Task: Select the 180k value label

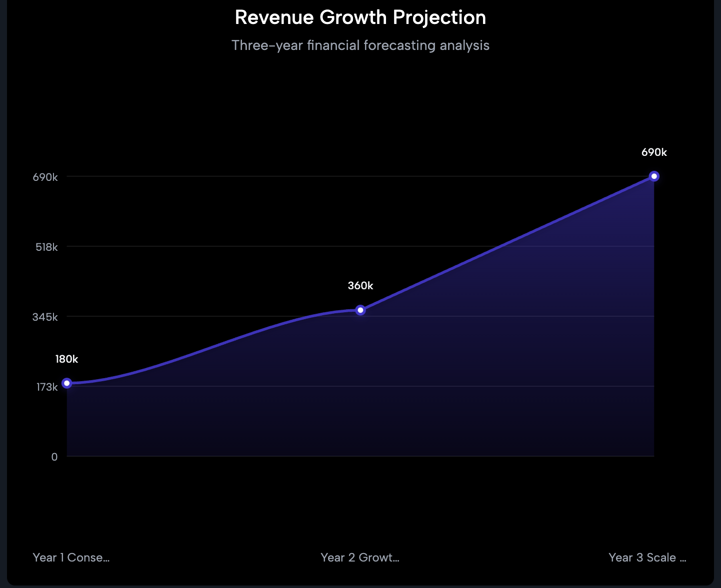Action: pyautogui.click(x=66, y=358)
